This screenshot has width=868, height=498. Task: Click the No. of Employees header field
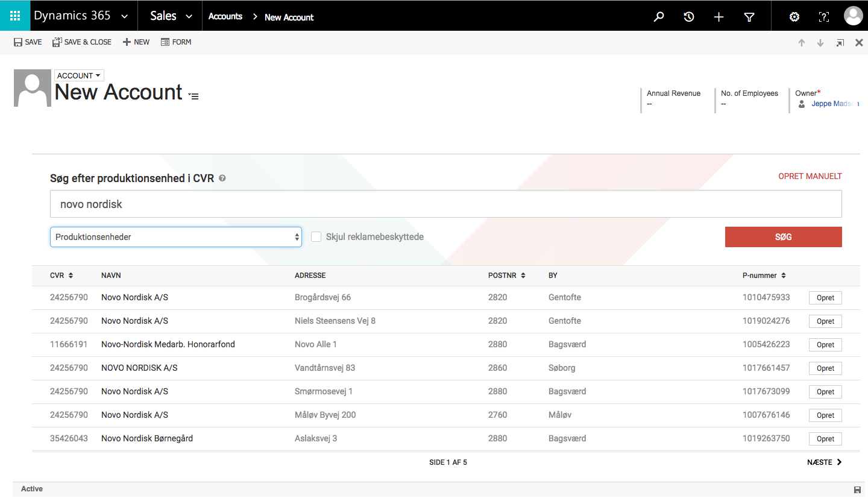pyautogui.click(x=749, y=99)
